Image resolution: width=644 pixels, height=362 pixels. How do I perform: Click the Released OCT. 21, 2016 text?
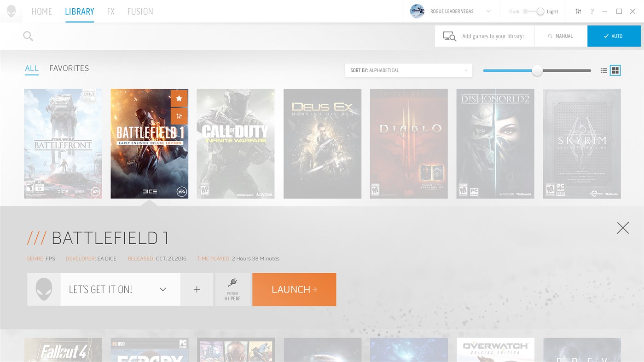(157, 259)
